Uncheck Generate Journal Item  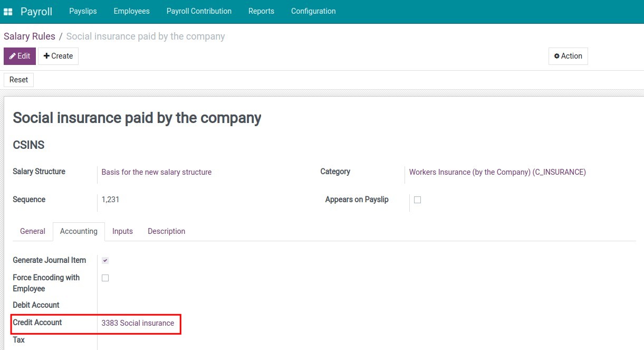coord(105,260)
